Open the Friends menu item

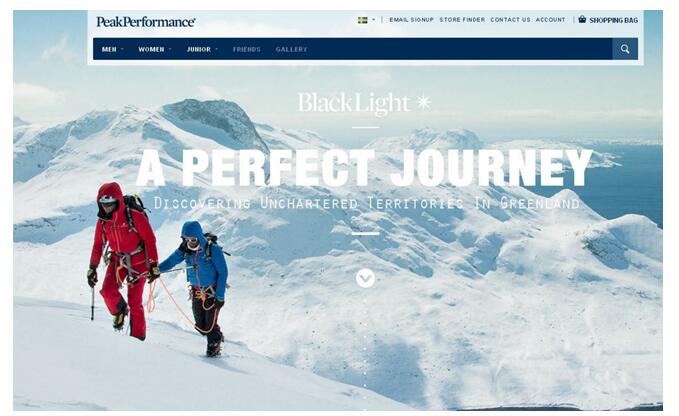246,49
